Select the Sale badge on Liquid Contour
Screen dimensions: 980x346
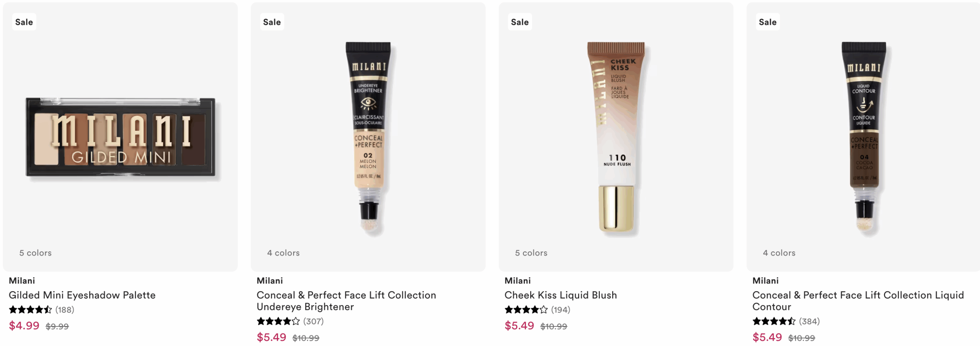click(768, 22)
